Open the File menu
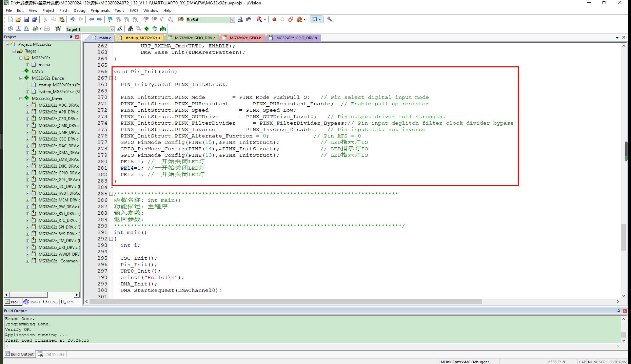Viewport: 631px width, 364px height. coord(9,10)
